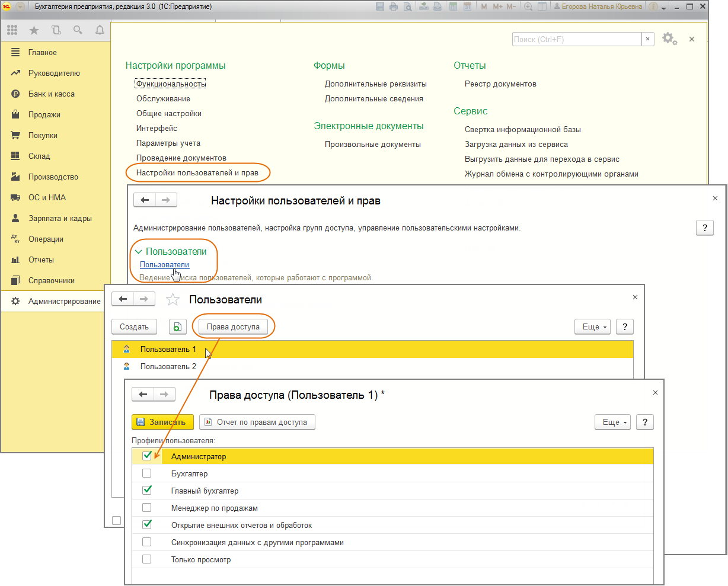Image resolution: width=728 pixels, height=586 pixels.
Task: Open Дополнительные реквизиты link
Action: [375, 84]
